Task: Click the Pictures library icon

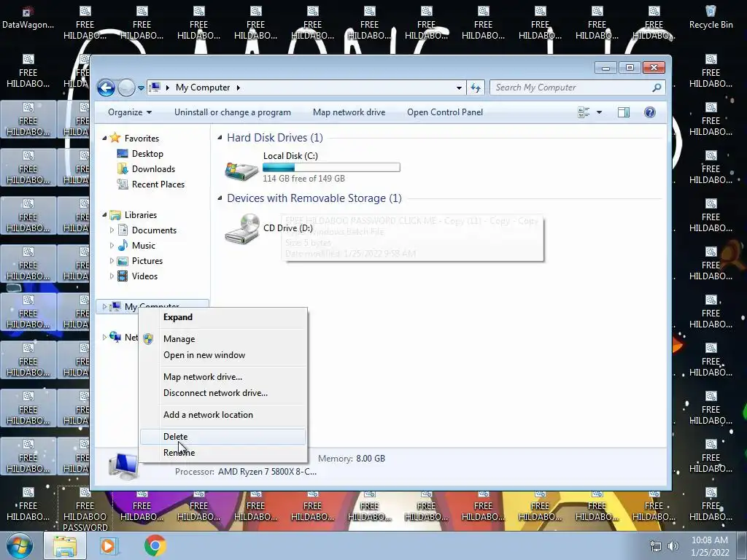Action: click(123, 261)
